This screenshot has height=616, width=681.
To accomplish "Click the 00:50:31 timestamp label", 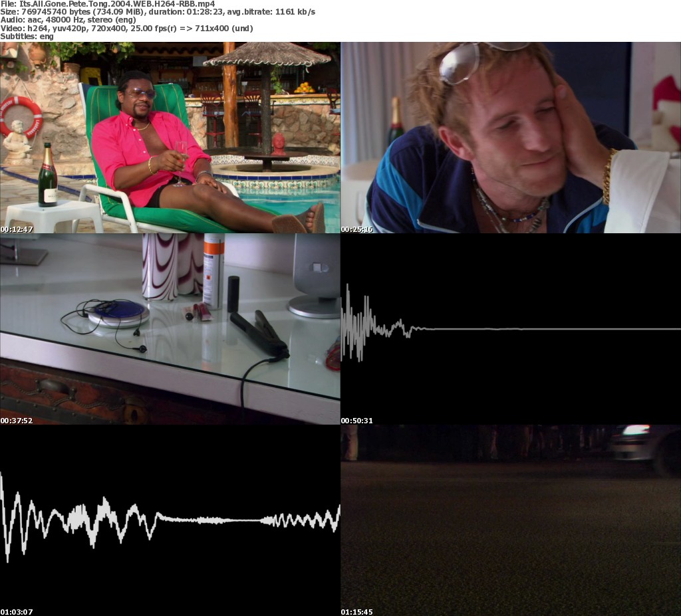I will [357, 421].
